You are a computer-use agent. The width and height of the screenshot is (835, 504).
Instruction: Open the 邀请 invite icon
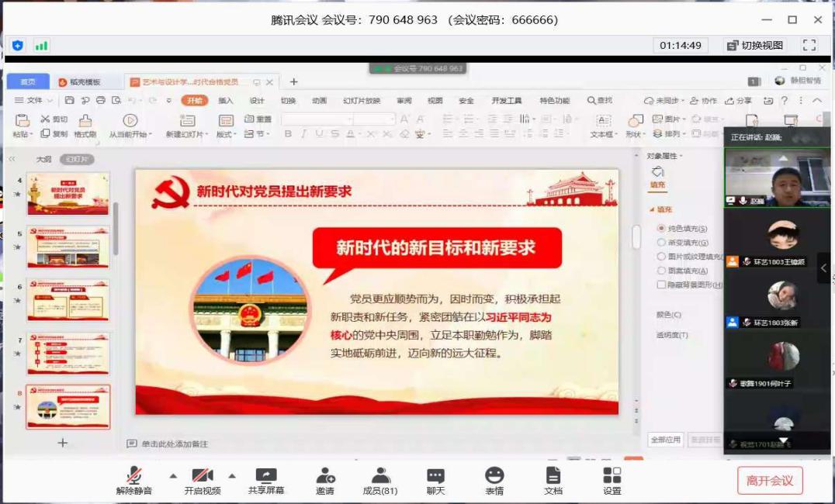[325, 480]
